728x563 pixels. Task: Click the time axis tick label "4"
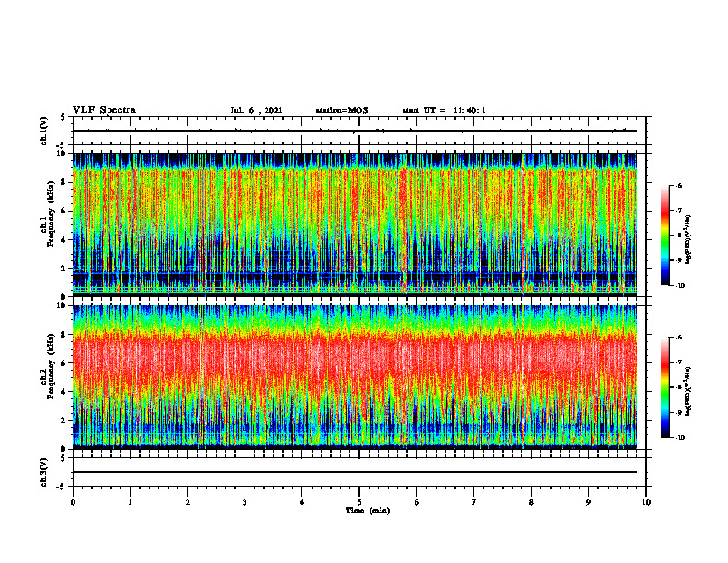pos(302,502)
